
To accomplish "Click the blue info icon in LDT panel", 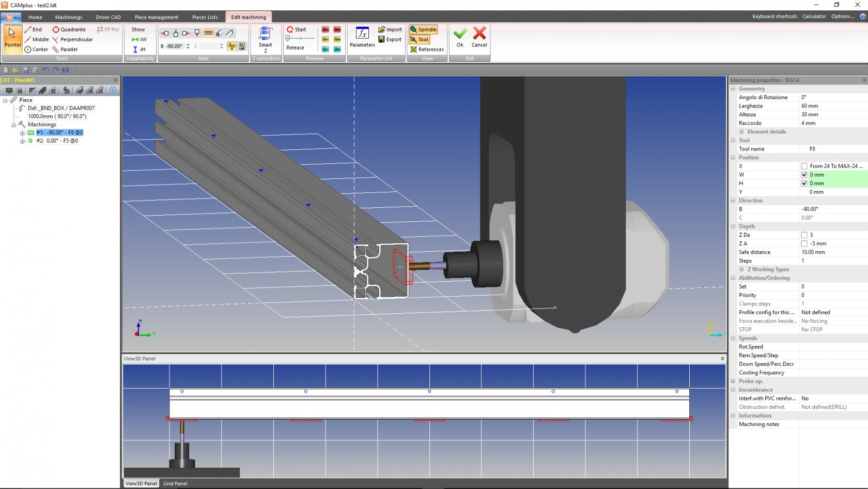I will point(113,90).
